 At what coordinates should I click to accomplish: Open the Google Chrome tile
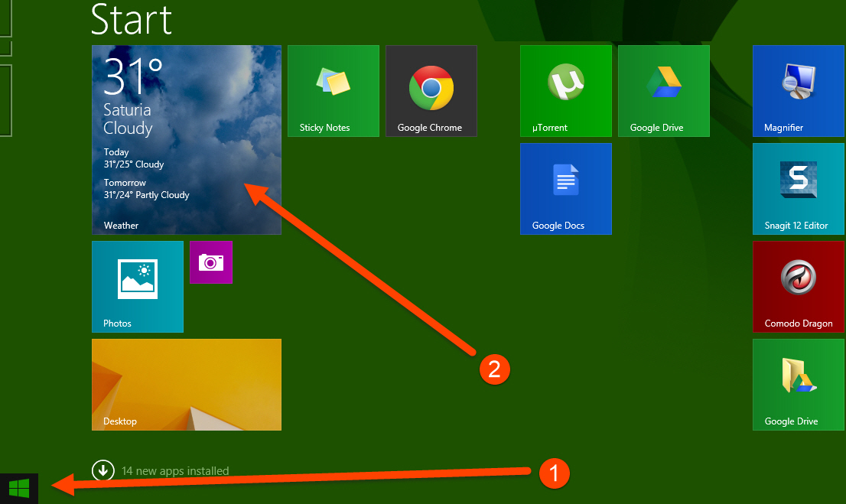(x=431, y=90)
